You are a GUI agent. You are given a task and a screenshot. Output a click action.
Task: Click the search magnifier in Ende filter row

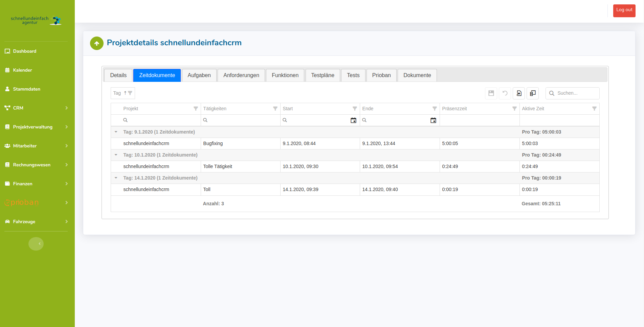coord(364,120)
